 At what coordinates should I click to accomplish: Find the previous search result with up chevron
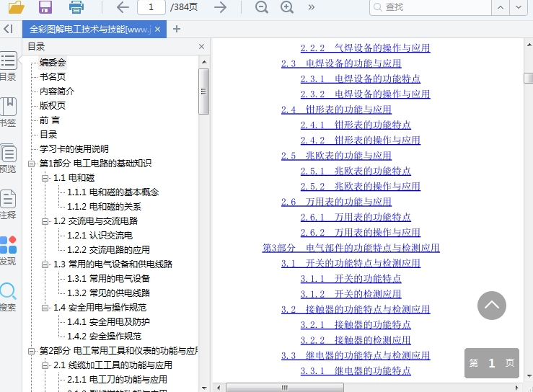[x=501, y=7]
